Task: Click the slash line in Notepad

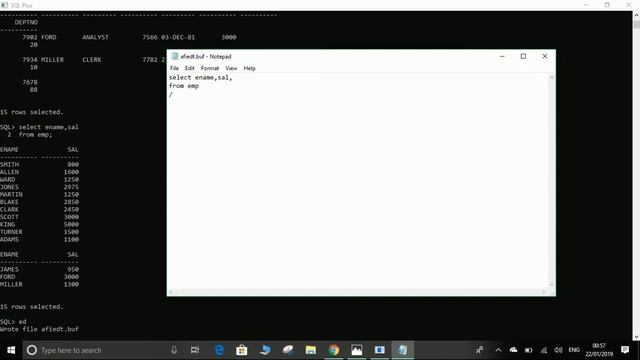Action: [x=171, y=94]
